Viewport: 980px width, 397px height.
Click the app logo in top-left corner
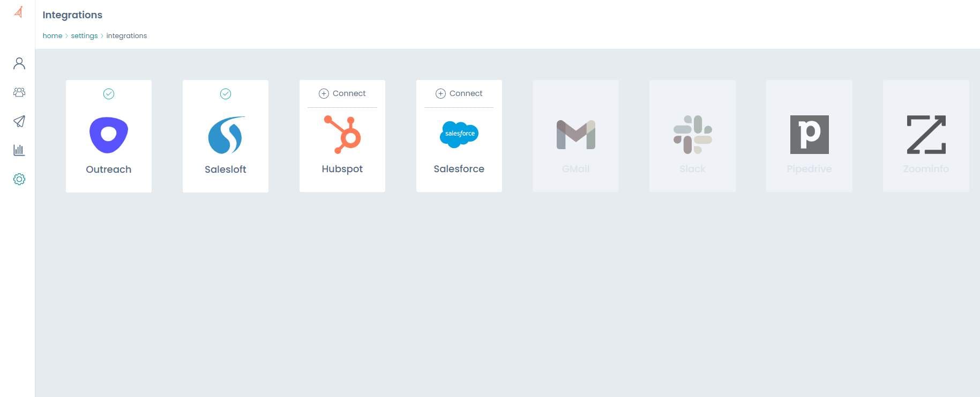pyautogui.click(x=19, y=12)
